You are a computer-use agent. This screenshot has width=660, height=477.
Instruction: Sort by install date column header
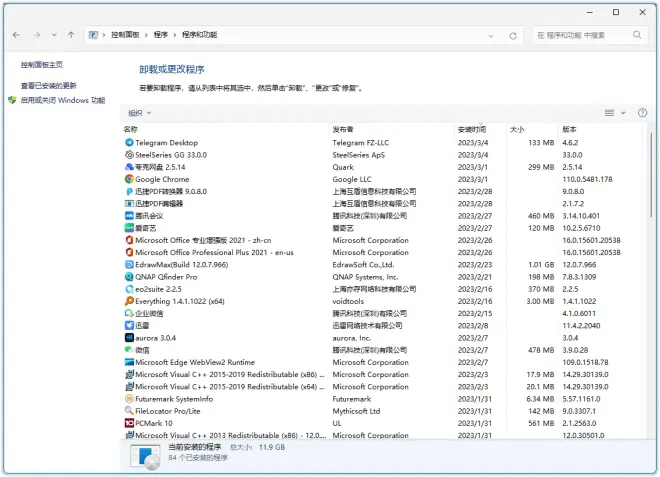(472, 129)
